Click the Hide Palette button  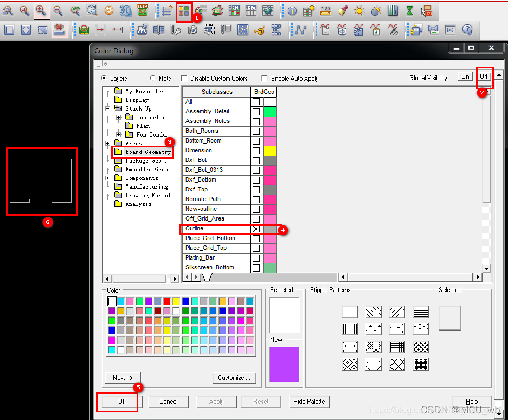(309, 402)
